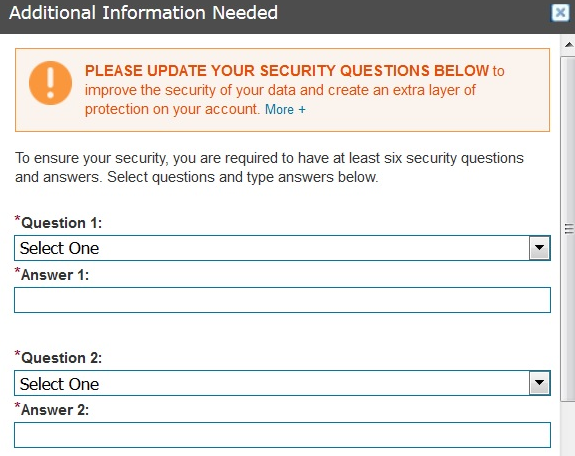
Task: Click the Answer 1 label
Action: tap(52, 275)
